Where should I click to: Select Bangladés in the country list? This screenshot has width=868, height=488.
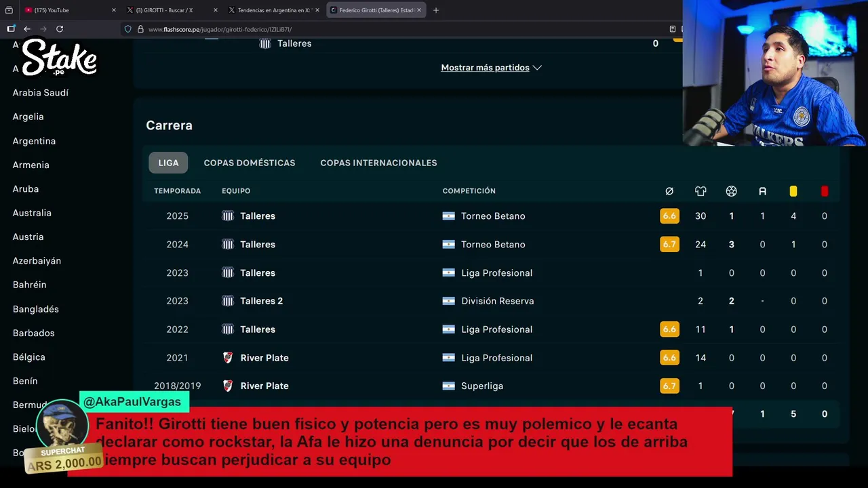click(36, 309)
